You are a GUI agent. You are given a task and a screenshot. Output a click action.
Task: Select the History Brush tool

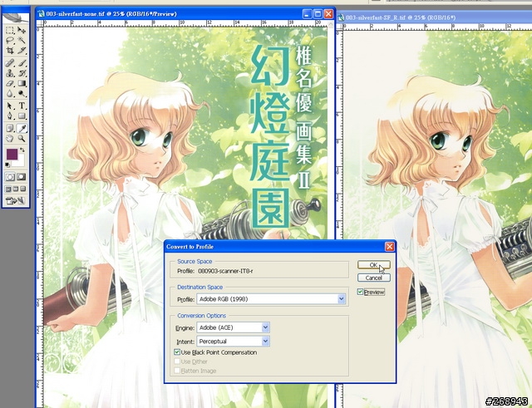pyautogui.click(x=22, y=73)
